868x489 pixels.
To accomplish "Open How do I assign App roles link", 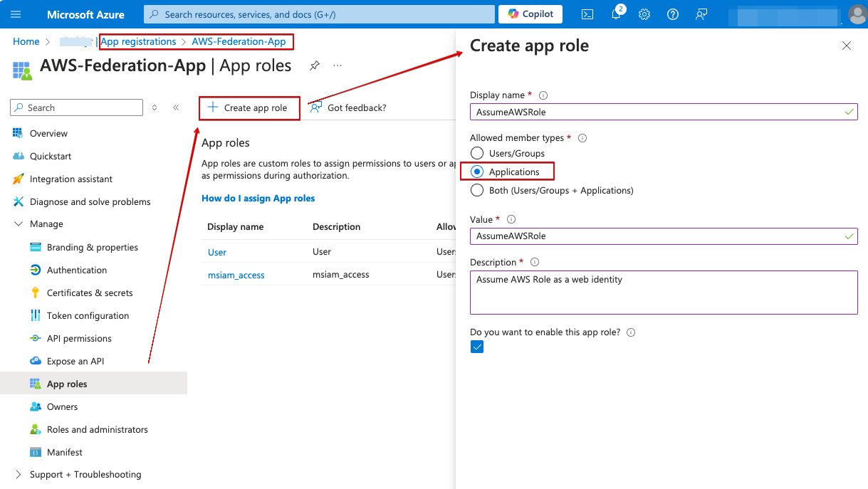I will 258,198.
